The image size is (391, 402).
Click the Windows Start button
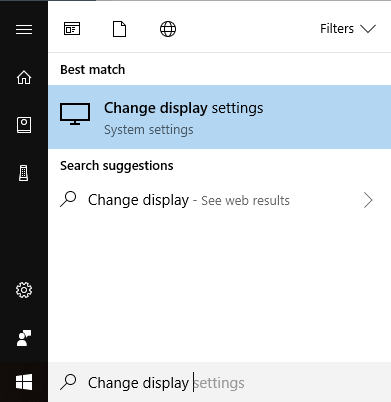click(24, 382)
